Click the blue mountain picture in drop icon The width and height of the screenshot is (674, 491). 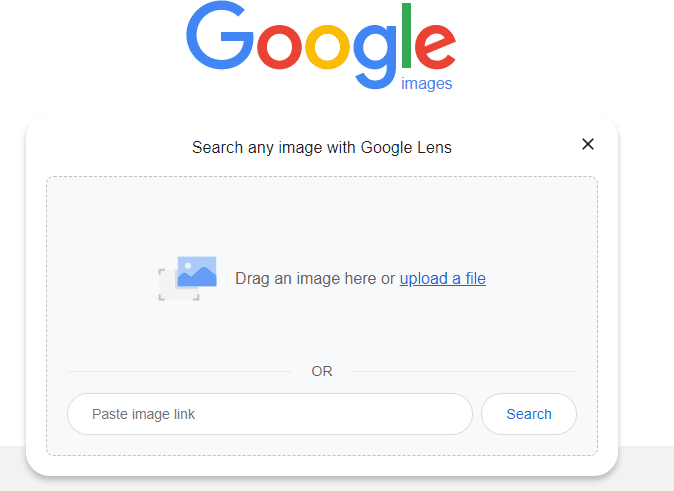point(197,271)
